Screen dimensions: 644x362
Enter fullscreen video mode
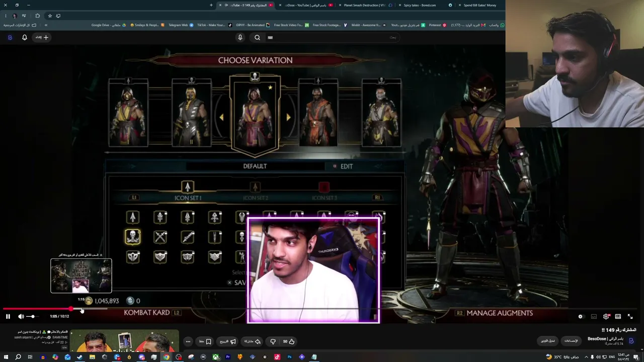click(x=630, y=316)
